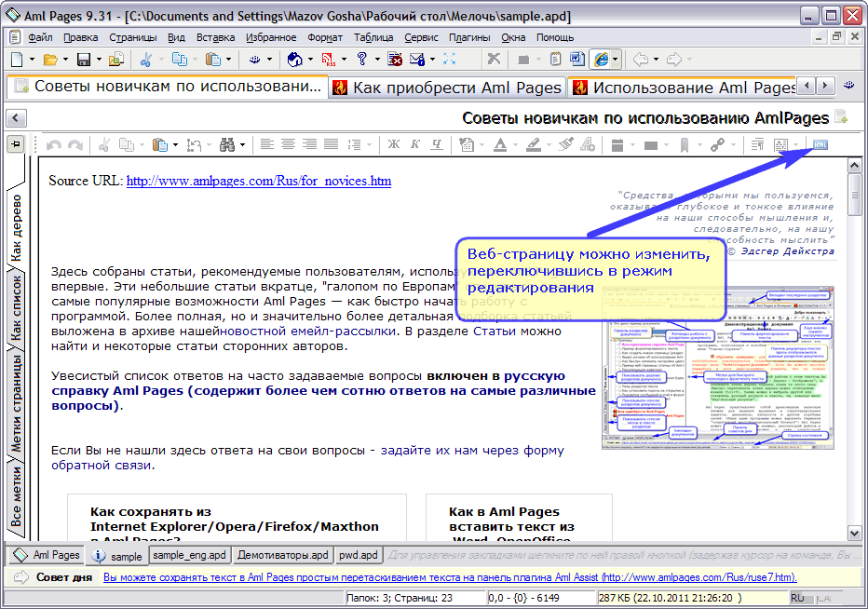Viewport: 868px width, 609px height.
Task: Click the hyperlink chain icon
Action: click(717, 145)
